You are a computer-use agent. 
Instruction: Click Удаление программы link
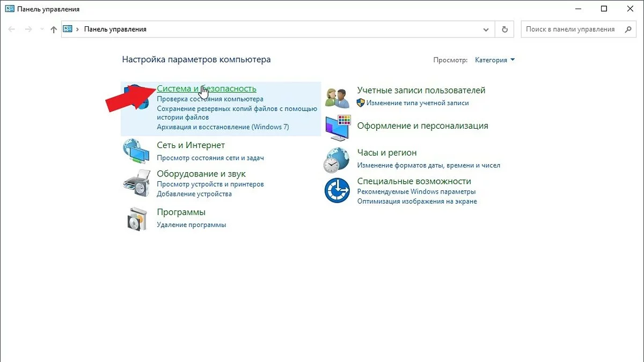tap(192, 225)
